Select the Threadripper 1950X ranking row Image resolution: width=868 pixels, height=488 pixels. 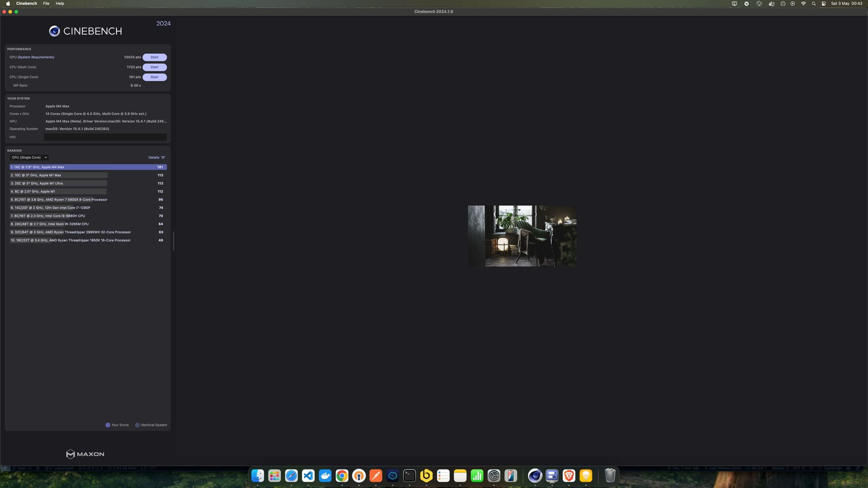[88, 240]
